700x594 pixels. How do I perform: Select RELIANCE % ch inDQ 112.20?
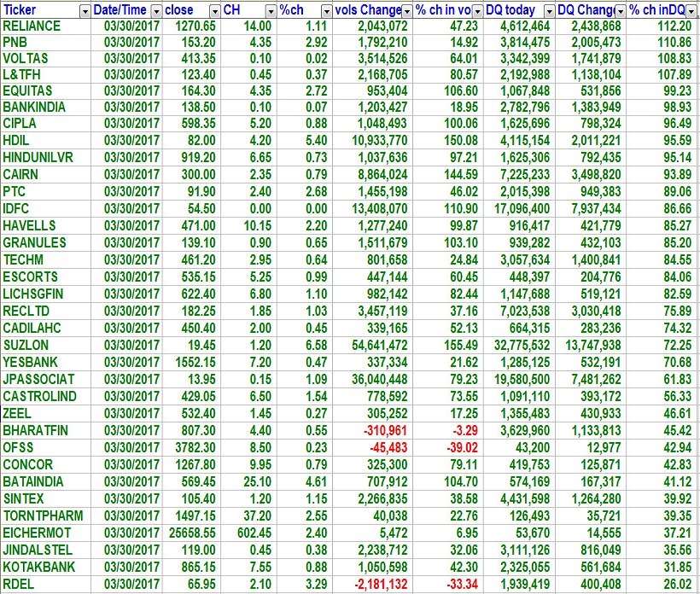point(662,26)
